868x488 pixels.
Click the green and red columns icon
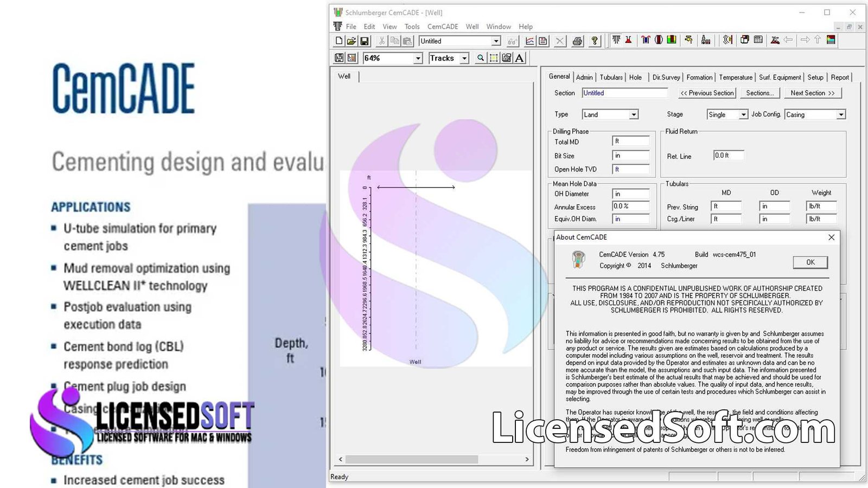(x=672, y=40)
